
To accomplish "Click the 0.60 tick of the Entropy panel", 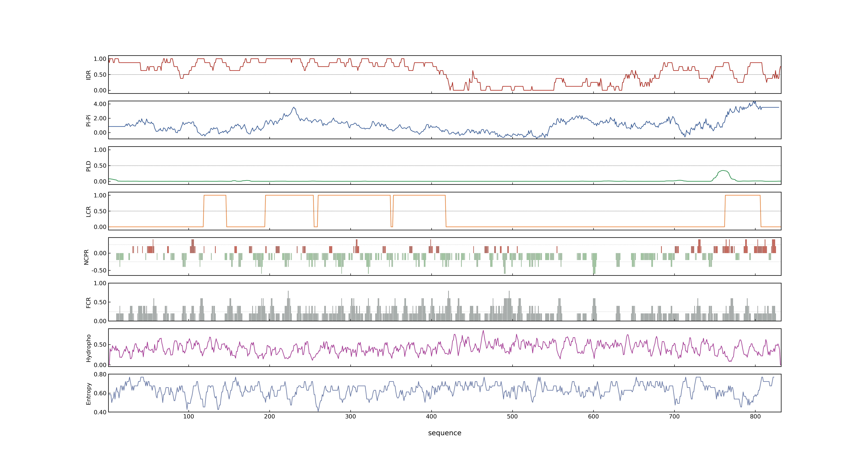I will pyautogui.click(x=100, y=393).
